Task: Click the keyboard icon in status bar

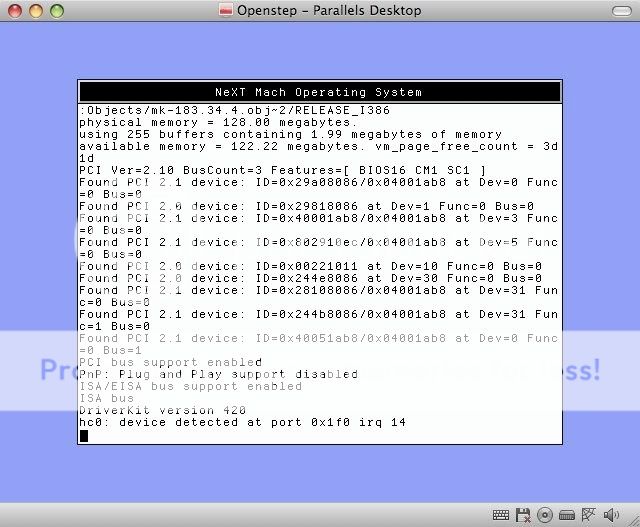Action: pyautogui.click(x=500, y=515)
